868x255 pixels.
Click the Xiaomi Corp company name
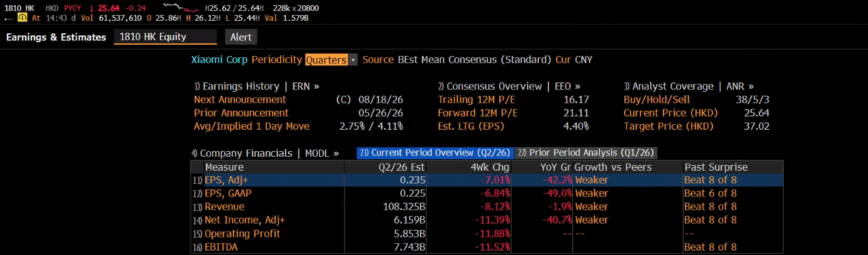click(x=220, y=60)
